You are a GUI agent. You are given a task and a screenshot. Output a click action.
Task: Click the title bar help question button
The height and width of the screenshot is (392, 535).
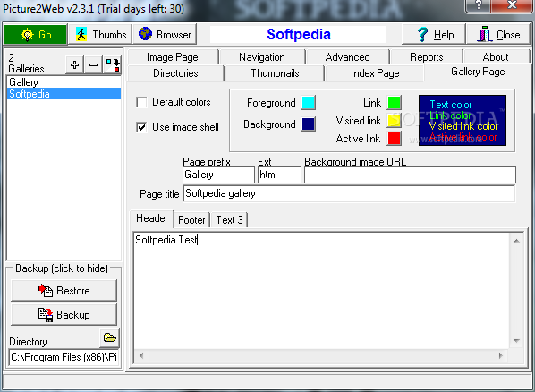[479, 4]
